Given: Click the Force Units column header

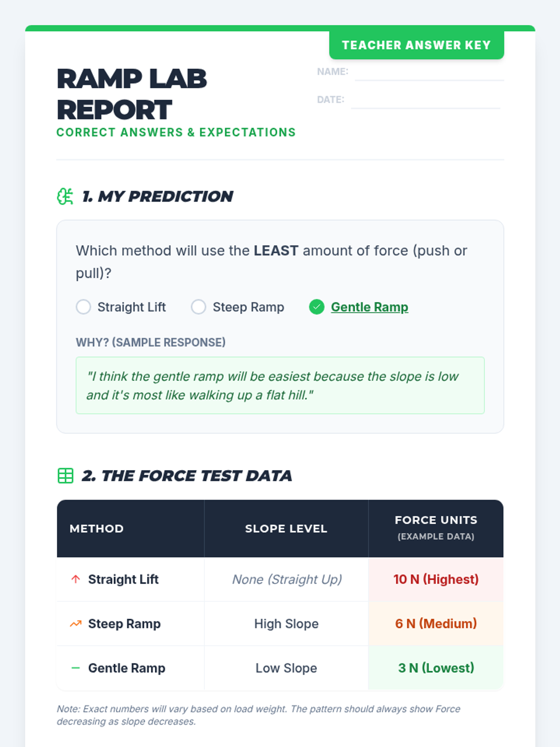Looking at the screenshot, I should [x=436, y=529].
